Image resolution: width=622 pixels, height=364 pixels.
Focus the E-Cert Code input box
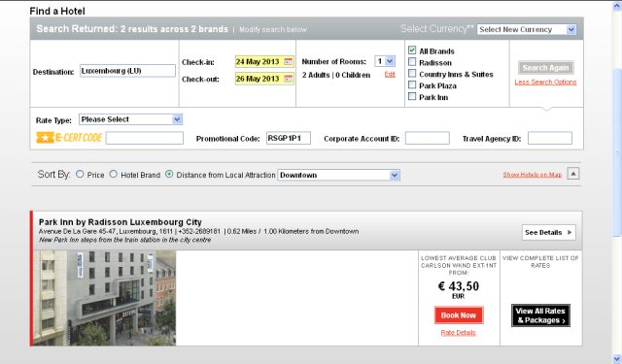145,138
